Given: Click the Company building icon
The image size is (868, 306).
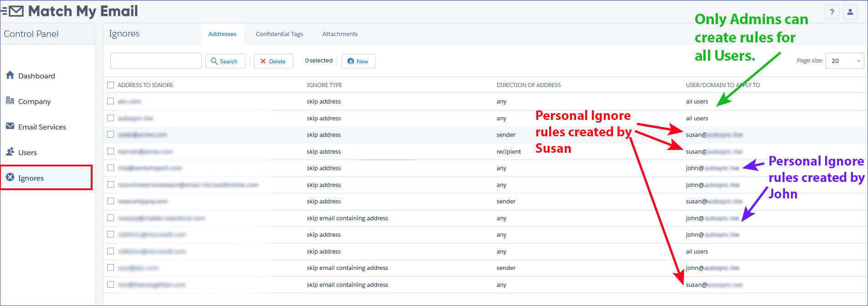Looking at the screenshot, I should (10, 101).
